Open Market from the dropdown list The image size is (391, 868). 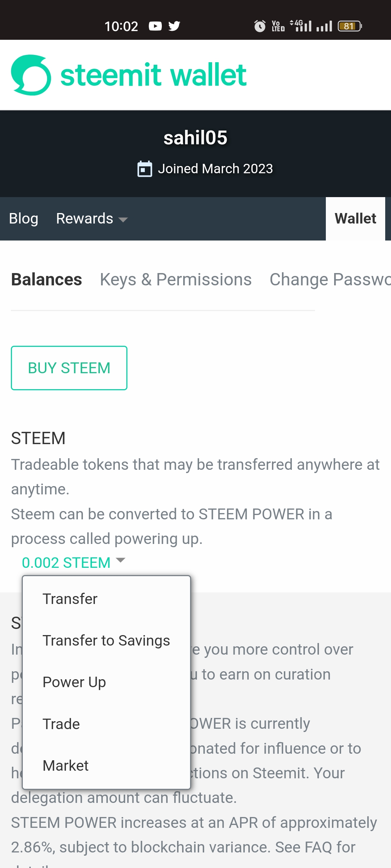point(66,766)
